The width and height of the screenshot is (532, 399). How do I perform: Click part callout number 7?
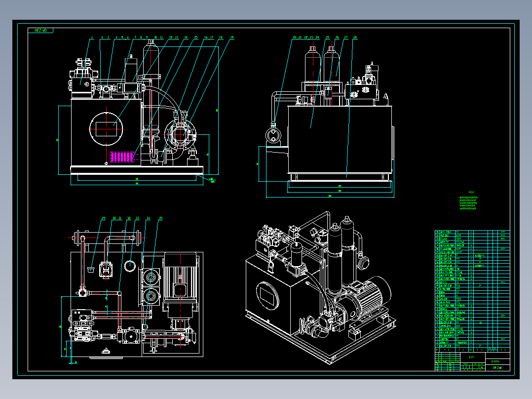click(135, 38)
